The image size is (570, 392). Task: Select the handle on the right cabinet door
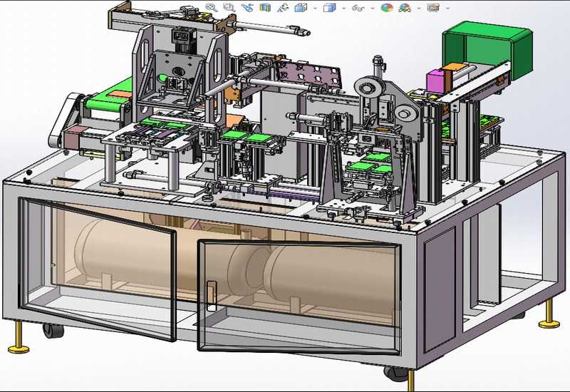(x=211, y=296)
